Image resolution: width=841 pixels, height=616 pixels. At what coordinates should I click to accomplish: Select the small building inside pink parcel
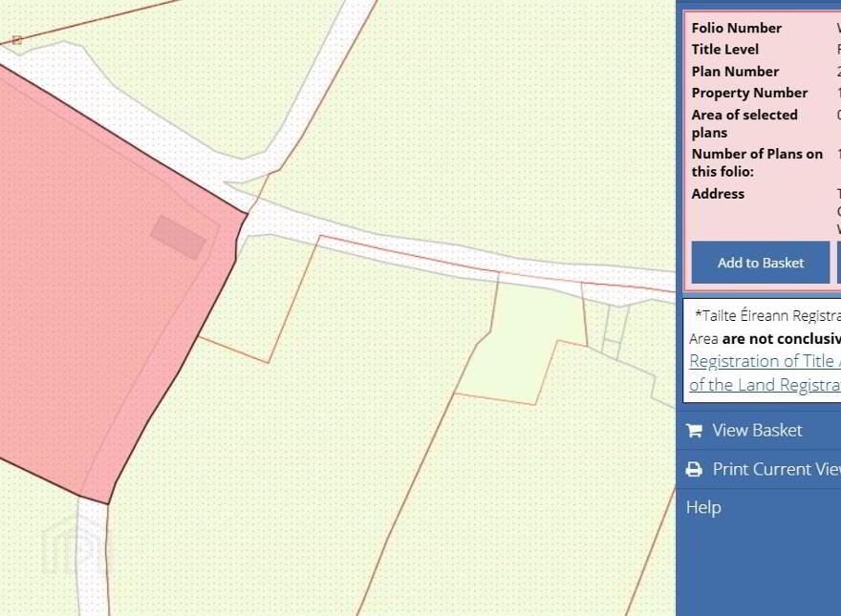click(x=178, y=237)
